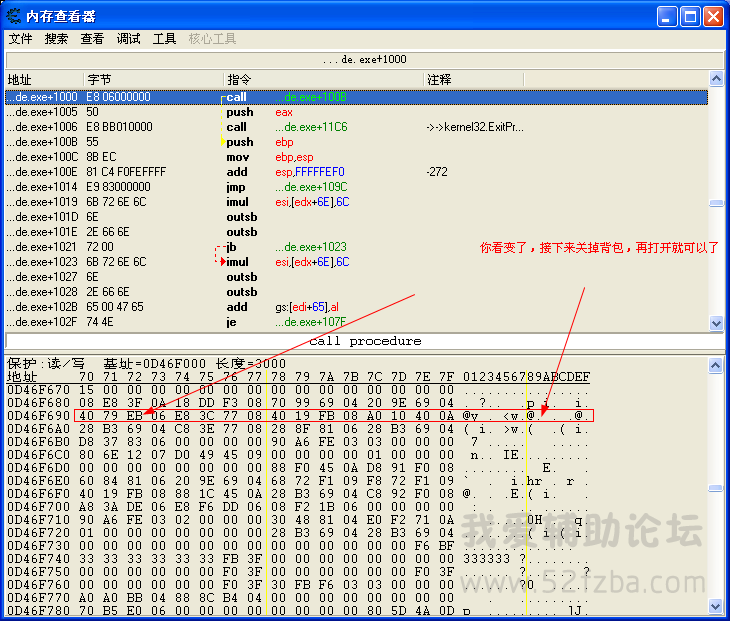
Task: Select the add esp,FFFFFEF0 row
Action: pyautogui.click(x=357, y=172)
